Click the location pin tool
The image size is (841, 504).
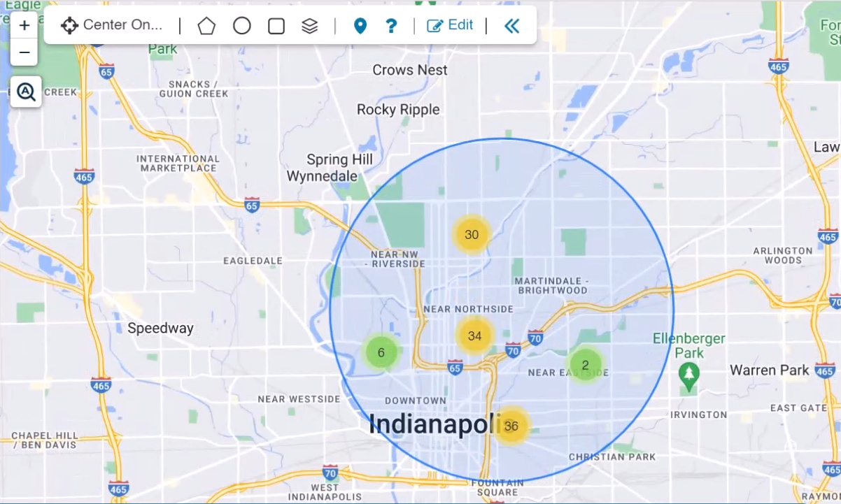coord(360,26)
